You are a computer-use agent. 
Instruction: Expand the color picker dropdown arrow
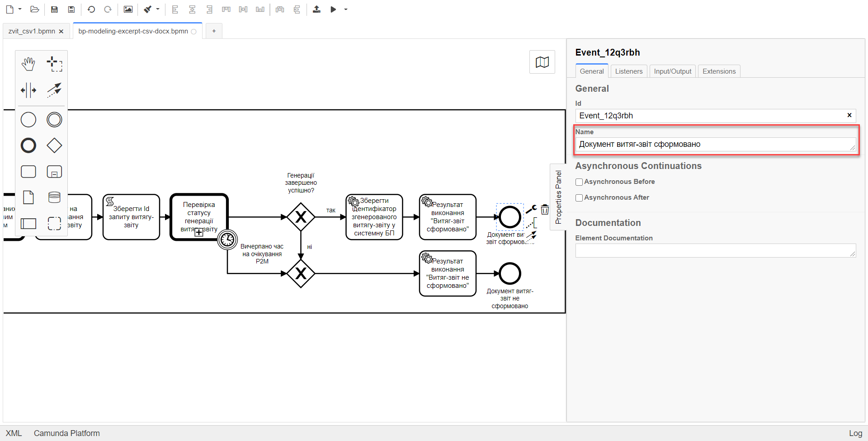[158, 9]
